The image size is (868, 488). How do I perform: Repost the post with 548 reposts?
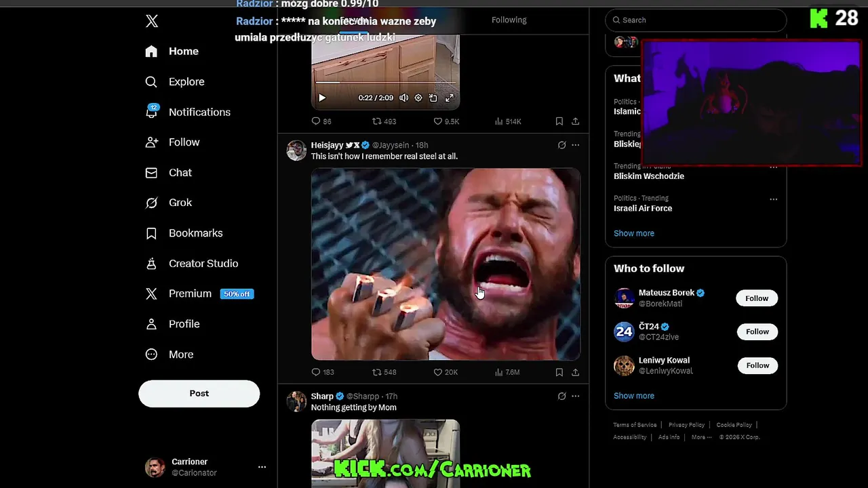tap(384, 372)
